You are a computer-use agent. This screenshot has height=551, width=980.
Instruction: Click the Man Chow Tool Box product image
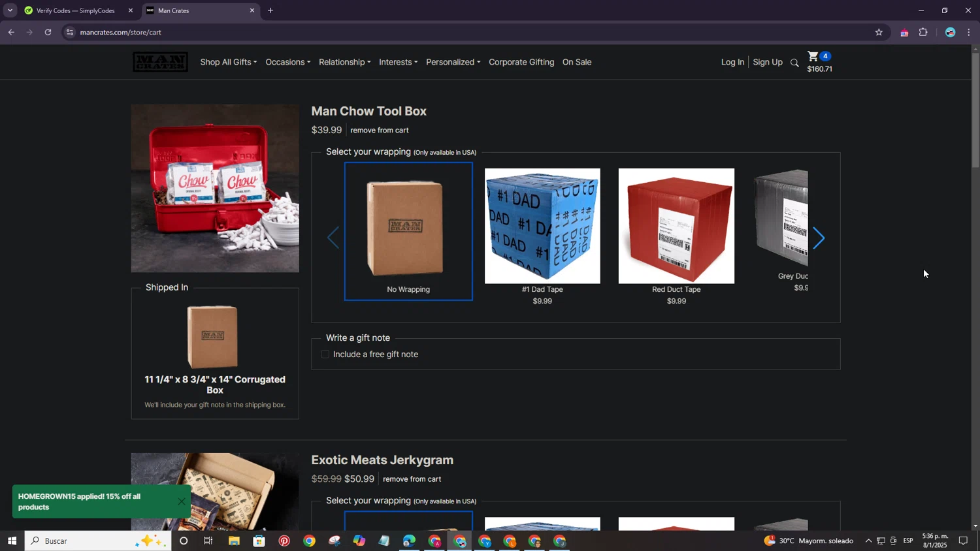[215, 188]
